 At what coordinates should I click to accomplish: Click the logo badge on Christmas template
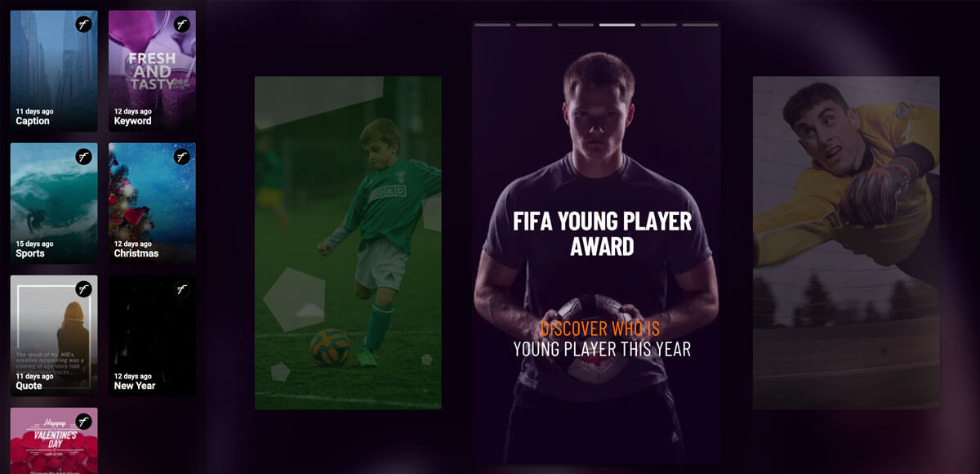tap(182, 157)
